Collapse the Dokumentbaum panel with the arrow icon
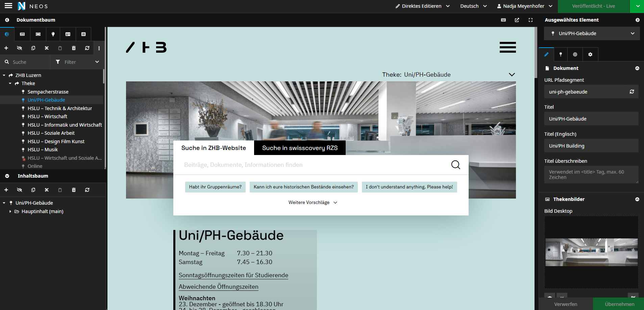Viewport: 644px width, 310px height. 7,20
